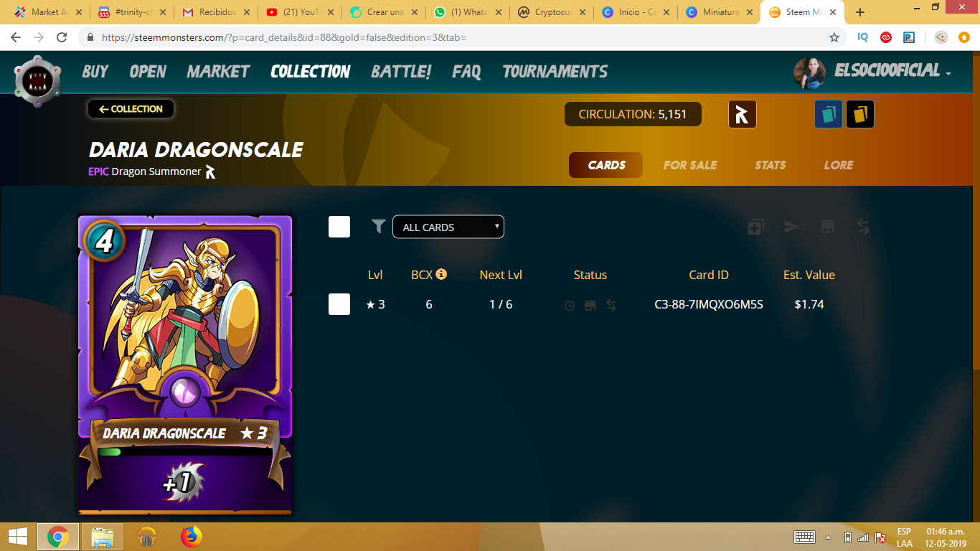The height and width of the screenshot is (551, 980).
Task: Click the user avatar picture
Action: pyautogui.click(x=810, y=73)
